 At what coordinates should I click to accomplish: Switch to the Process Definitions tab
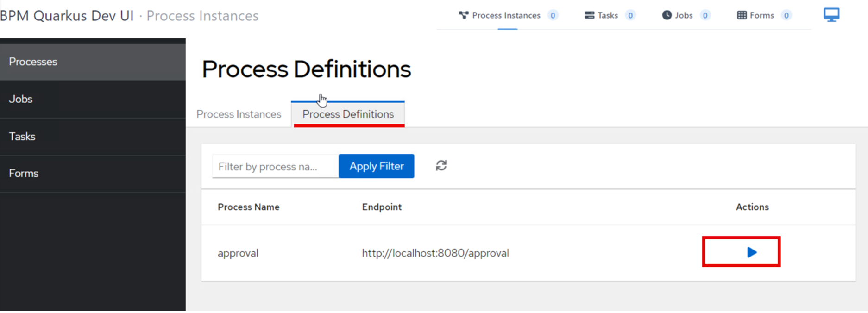[x=348, y=114]
